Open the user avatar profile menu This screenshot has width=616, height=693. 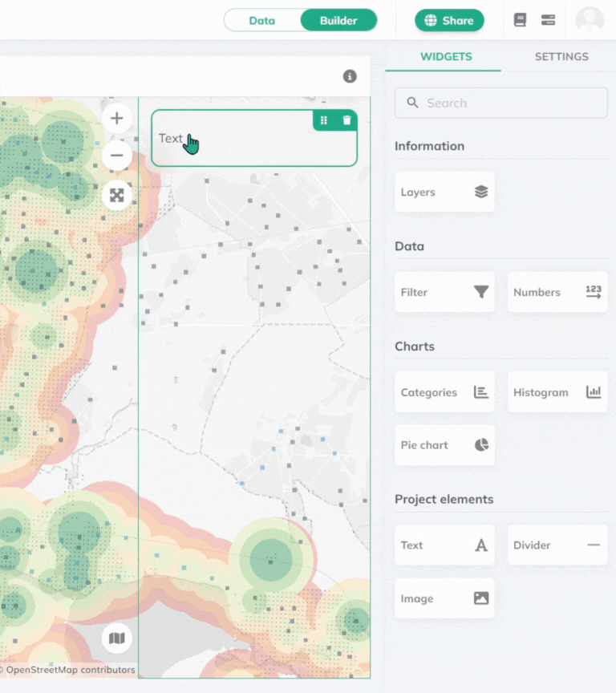590,21
